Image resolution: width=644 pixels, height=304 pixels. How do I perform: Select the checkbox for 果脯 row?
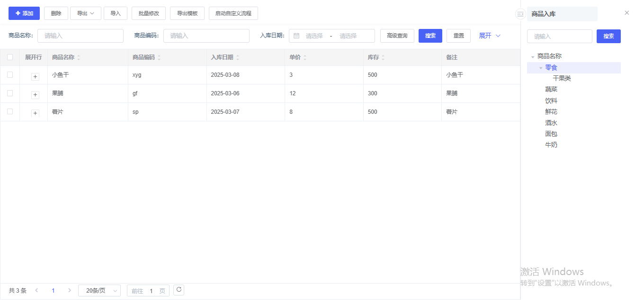pyautogui.click(x=10, y=93)
